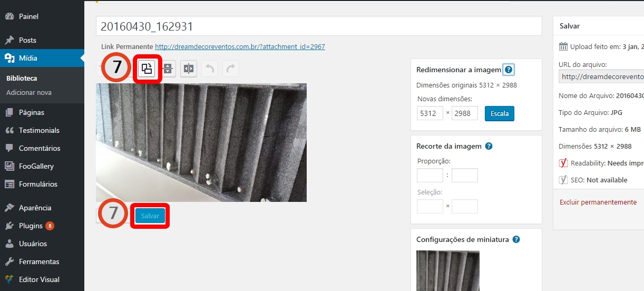Click Excluir permanentemente link
Screen dimensions: 644x291
point(598,202)
